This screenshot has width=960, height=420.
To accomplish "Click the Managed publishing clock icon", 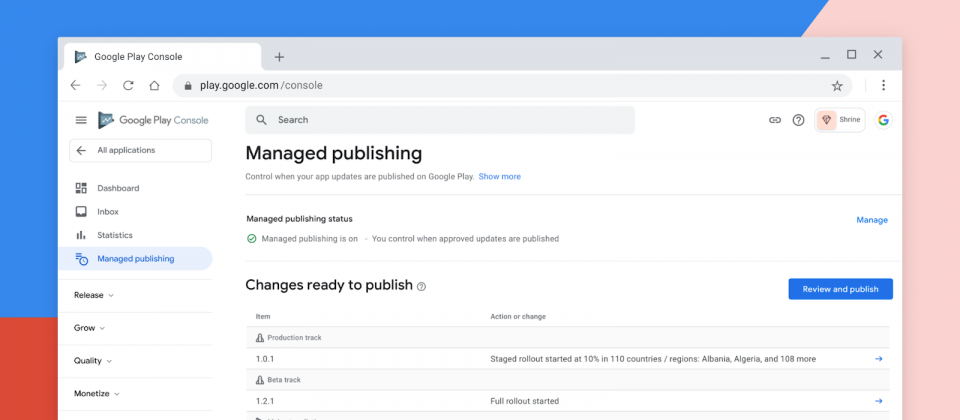I will coord(81,259).
